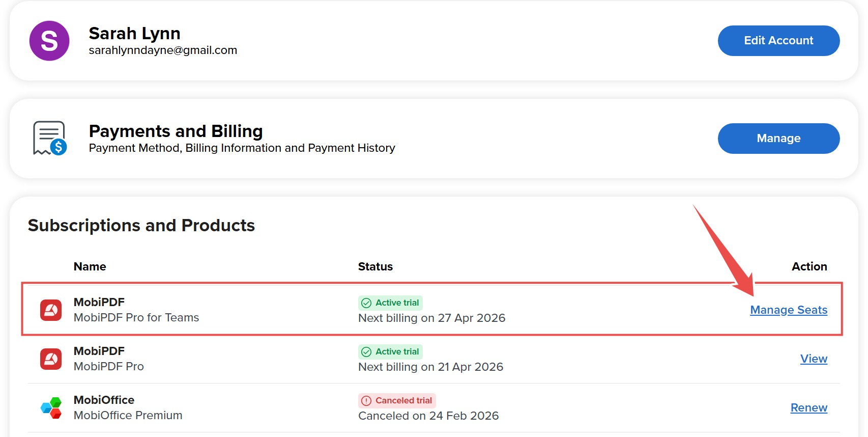This screenshot has width=868, height=437.
Task: Open Payments and Billing Manage button
Action: click(x=778, y=139)
